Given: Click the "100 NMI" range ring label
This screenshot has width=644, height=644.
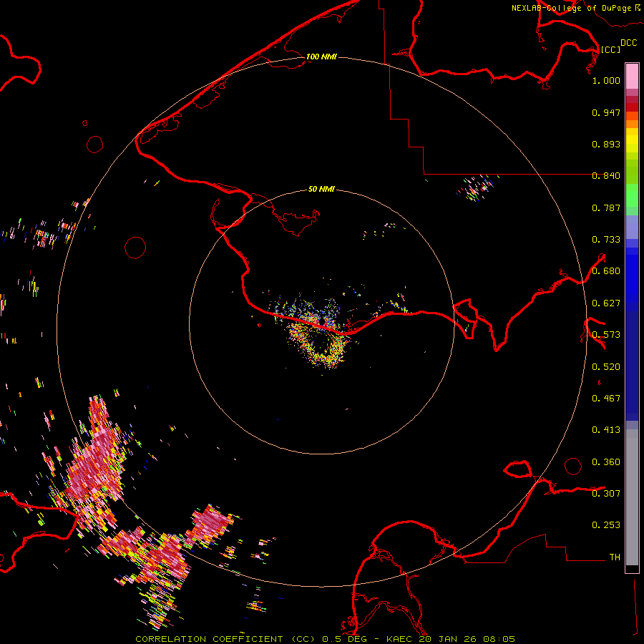Looking at the screenshot, I should point(321,57).
